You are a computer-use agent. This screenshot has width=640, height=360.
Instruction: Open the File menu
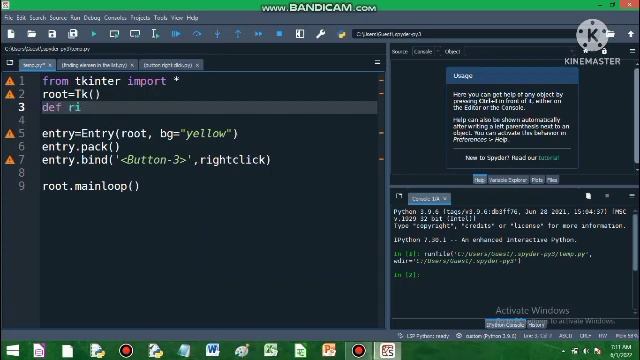tap(9, 18)
